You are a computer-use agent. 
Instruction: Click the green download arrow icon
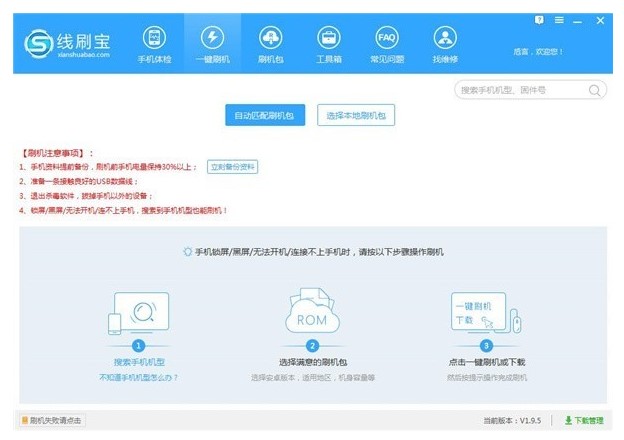pyautogui.click(x=568, y=421)
